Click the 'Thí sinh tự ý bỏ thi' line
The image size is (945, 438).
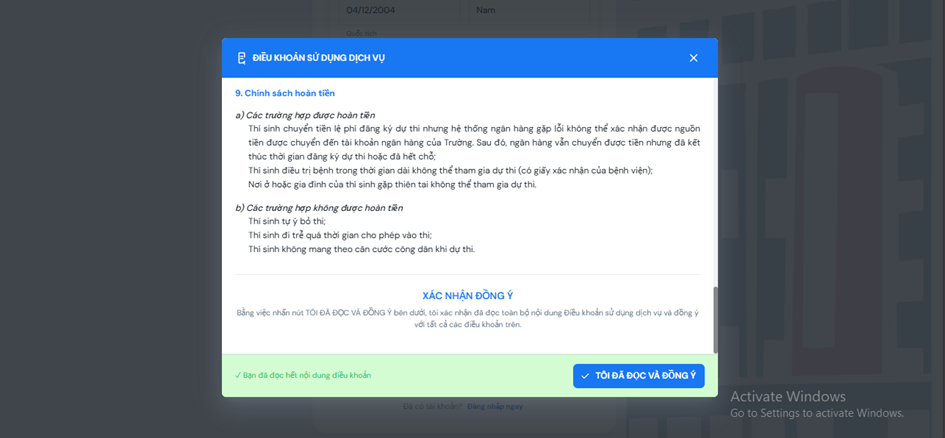pos(287,221)
